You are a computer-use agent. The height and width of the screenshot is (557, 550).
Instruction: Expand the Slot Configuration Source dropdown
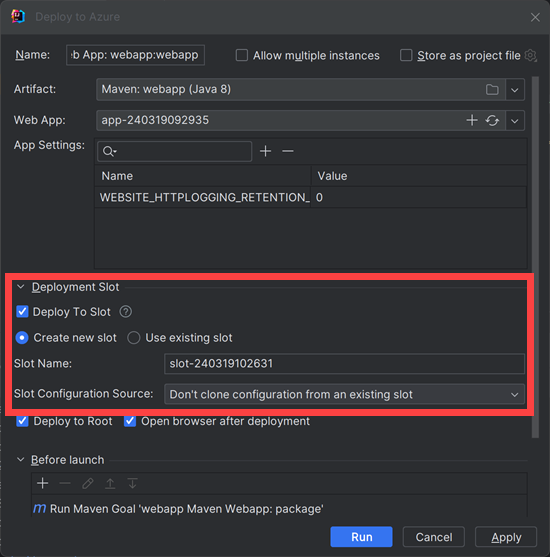(344, 394)
